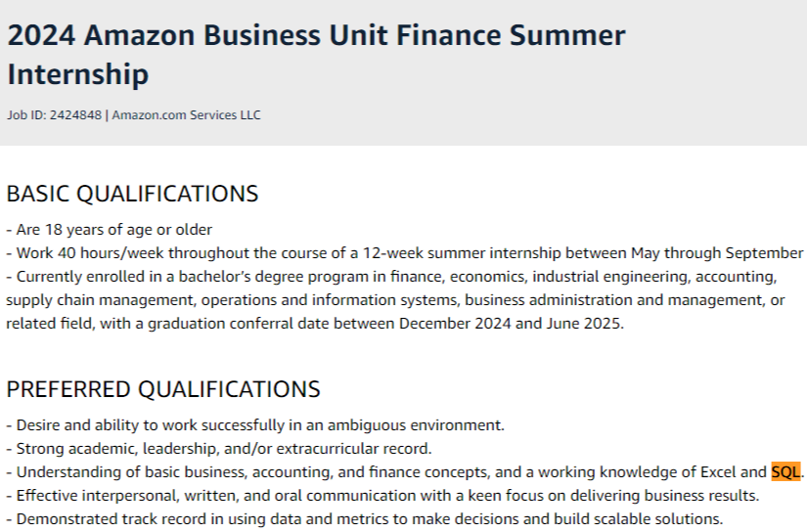Click the PREFERRED QUALIFICATIONS heading

pyautogui.click(x=163, y=389)
